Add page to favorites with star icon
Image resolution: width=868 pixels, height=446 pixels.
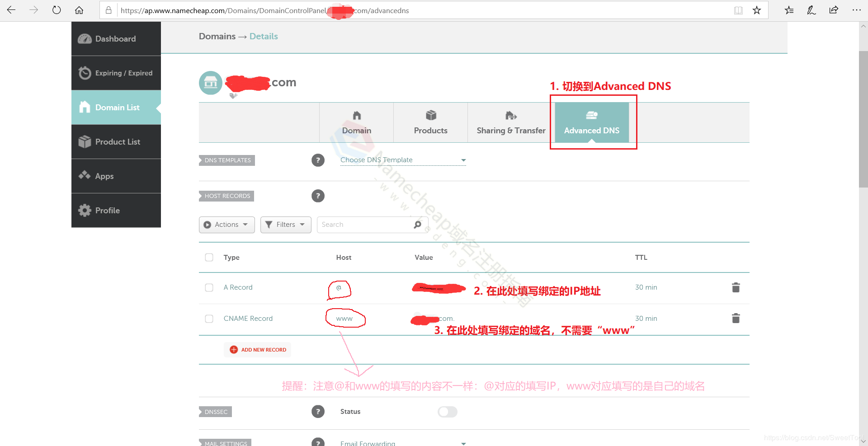[757, 10]
